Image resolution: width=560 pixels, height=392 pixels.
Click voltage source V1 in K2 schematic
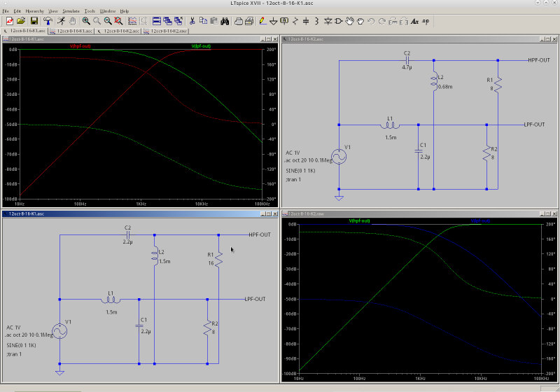[x=339, y=157]
